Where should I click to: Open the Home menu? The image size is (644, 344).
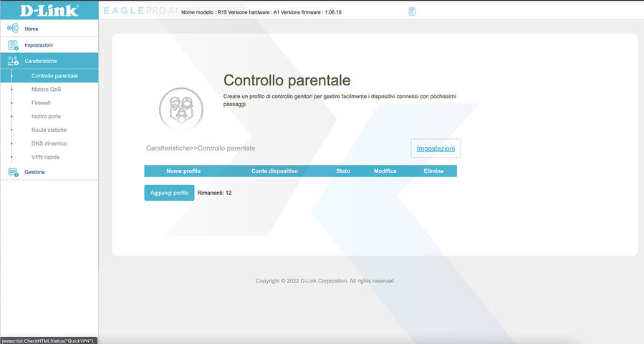point(32,29)
